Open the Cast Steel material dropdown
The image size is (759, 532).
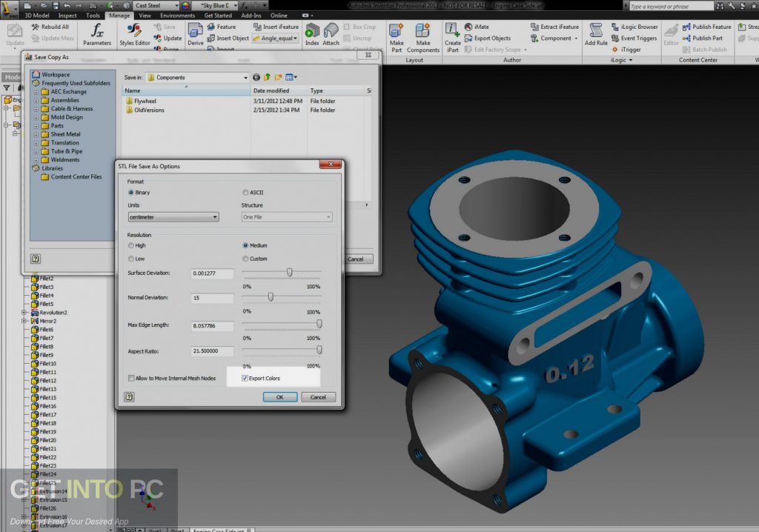[x=156, y=6]
